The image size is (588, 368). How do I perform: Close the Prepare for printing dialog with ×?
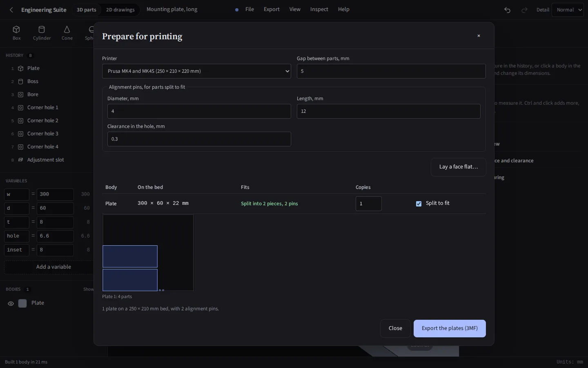[479, 36]
